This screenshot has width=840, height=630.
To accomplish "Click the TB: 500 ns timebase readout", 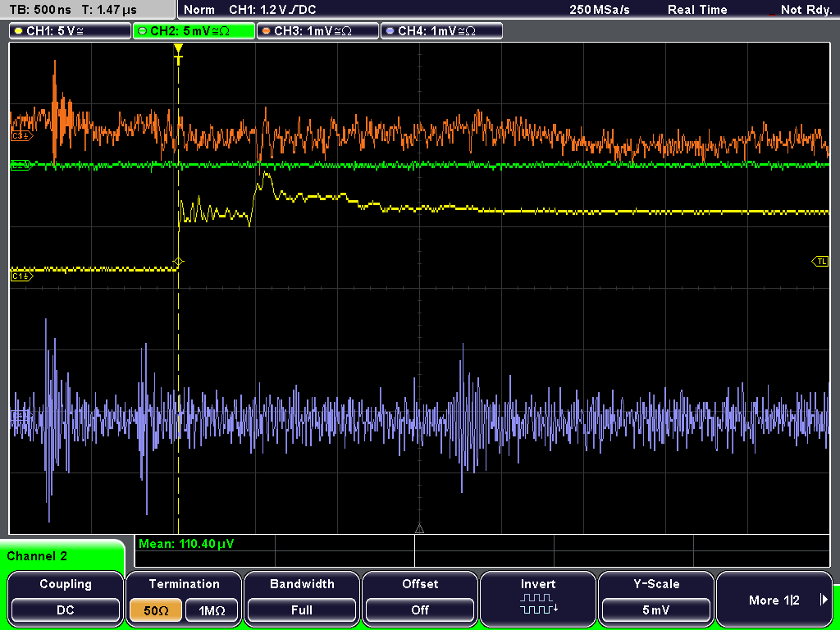I will coord(40,10).
